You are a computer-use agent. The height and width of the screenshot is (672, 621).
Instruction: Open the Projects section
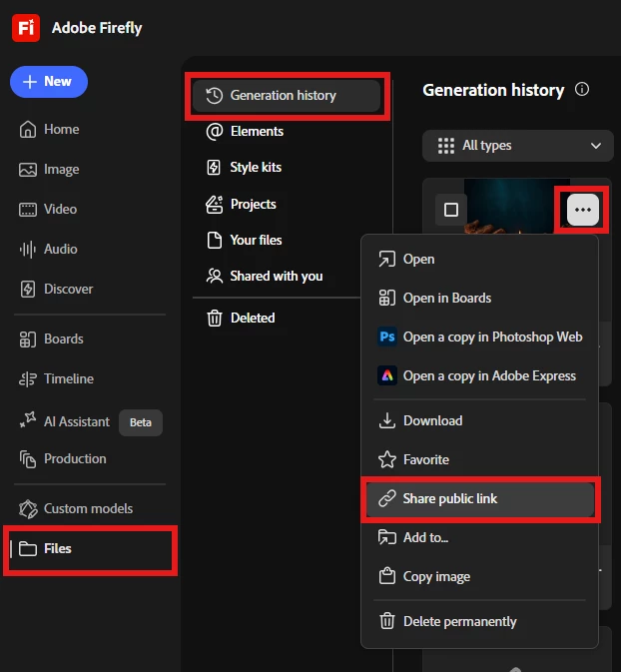point(241,204)
